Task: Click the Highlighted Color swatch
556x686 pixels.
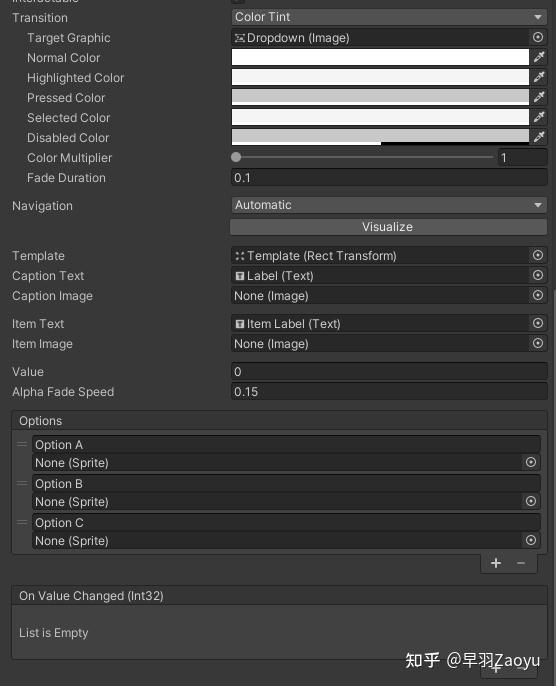Action: (x=380, y=77)
